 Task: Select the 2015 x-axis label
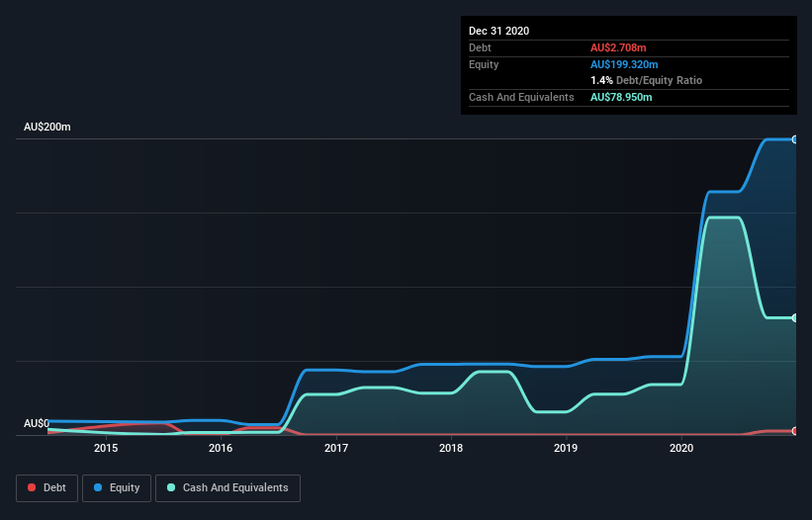[106, 448]
